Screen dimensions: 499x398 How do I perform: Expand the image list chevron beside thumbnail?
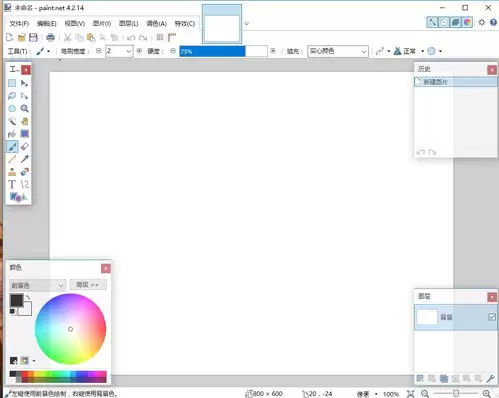click(247, 23)
